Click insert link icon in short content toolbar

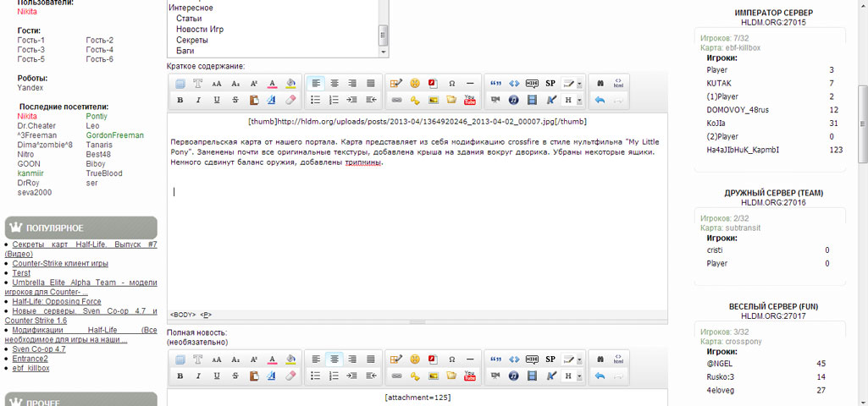point(396,100)
